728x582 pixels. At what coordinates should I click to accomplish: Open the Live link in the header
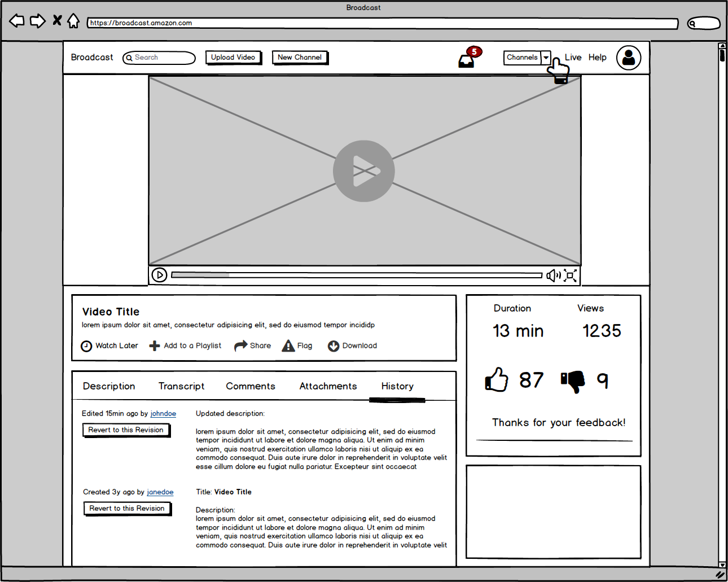573,58
